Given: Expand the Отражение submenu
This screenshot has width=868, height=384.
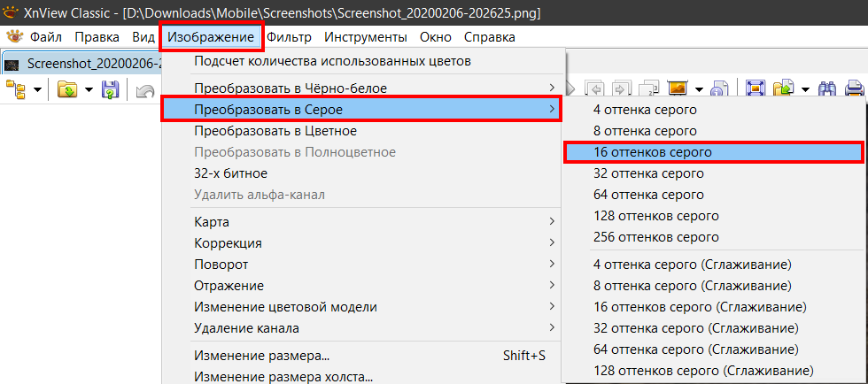Looking at the screenshot, I should pyautogui.click(x=363, y=286).
